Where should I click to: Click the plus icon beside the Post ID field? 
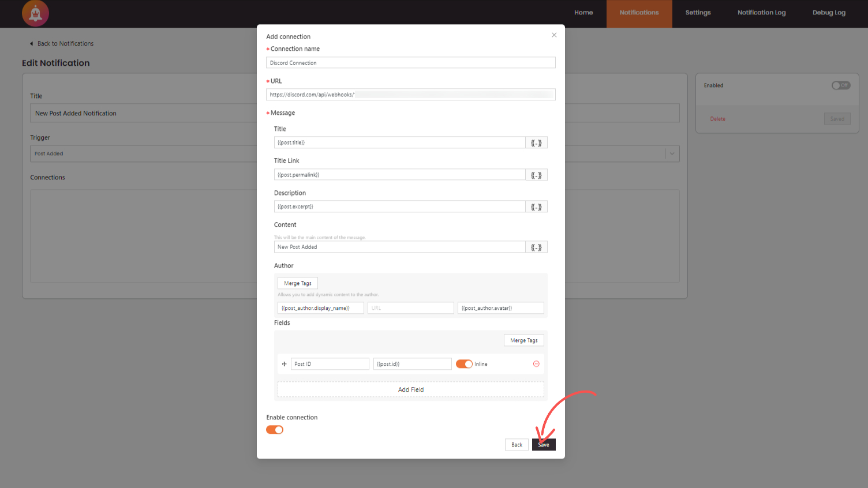coord(283,364)
